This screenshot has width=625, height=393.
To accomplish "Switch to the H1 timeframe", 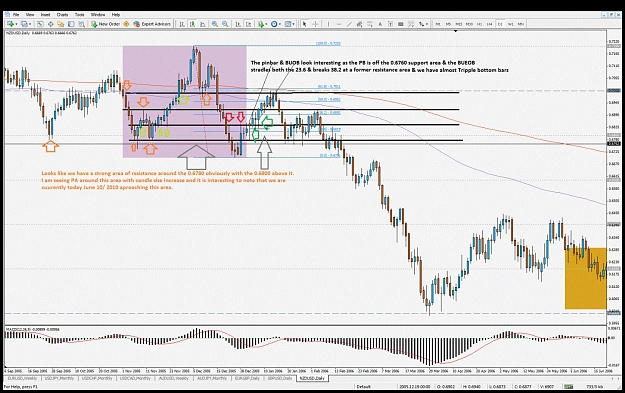I will point(480,24).
